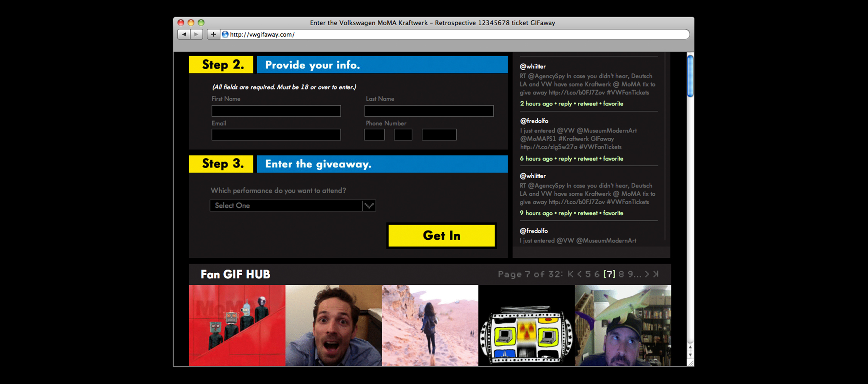Screen dimensions: 868x384
Task: Reply to the 6 hours ago tweet
Action: [x=565, y=159]
